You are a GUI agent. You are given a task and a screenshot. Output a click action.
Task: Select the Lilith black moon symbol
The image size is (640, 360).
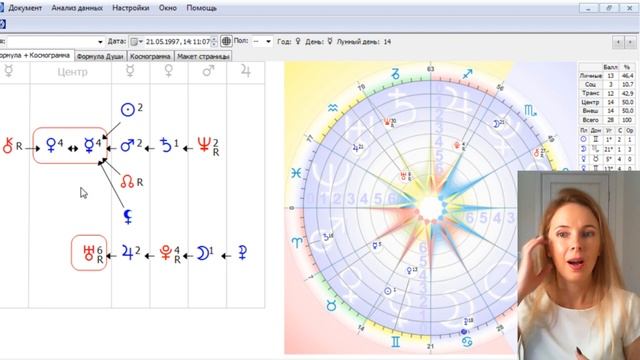pos(128,217)
